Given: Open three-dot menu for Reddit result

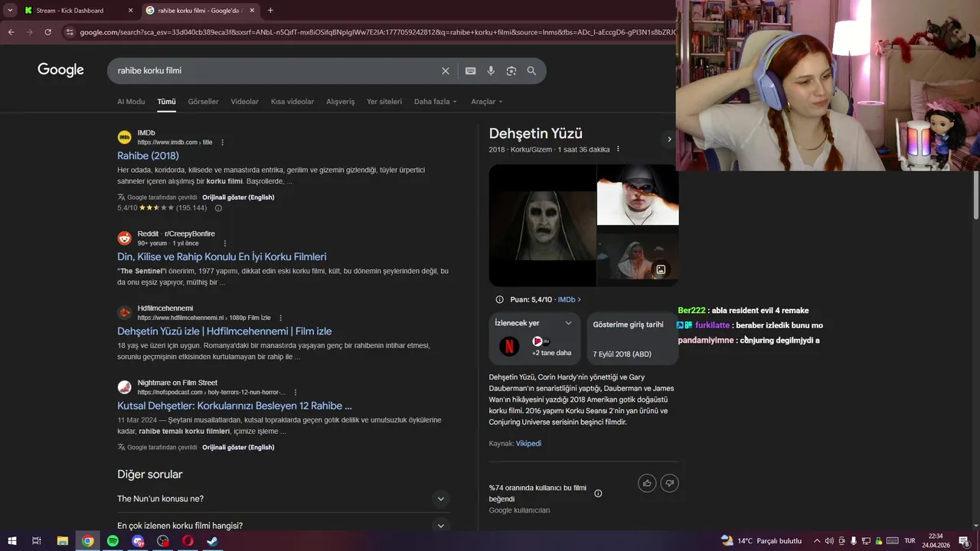Looking at the screenshot, I should click(x=225, y=243).
